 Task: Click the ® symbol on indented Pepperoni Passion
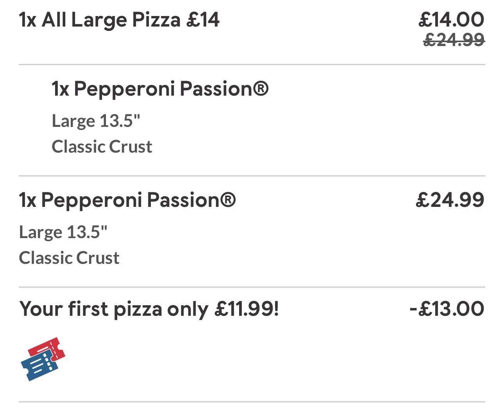pyautogui.click(x=261, y=89)
